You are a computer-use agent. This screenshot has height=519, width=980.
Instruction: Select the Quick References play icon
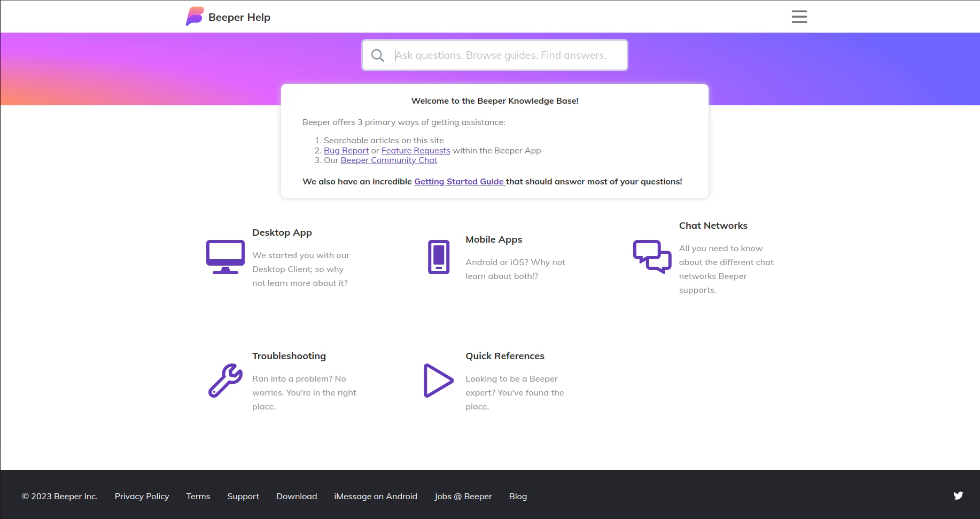(437, 381)
